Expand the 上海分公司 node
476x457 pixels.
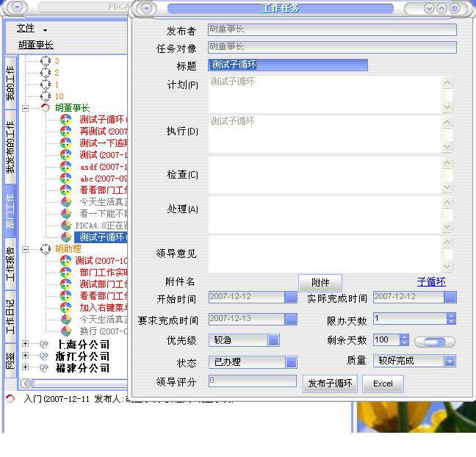pos(26,343)
